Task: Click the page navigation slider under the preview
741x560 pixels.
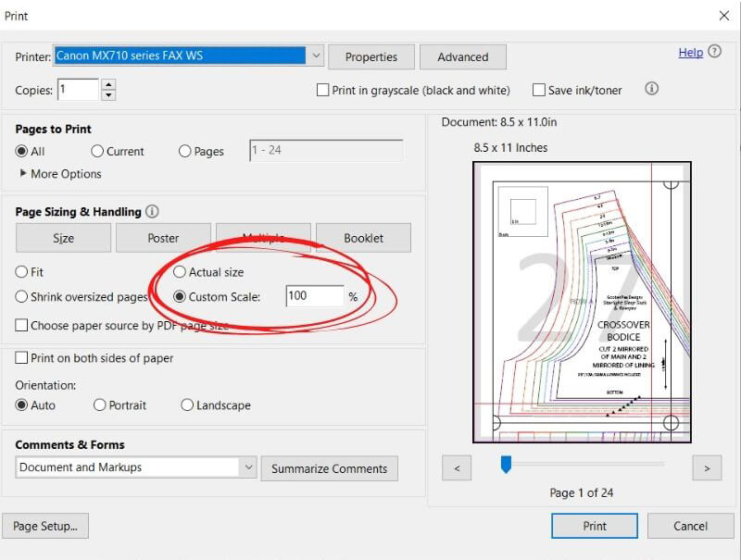Action: (506, 465)
